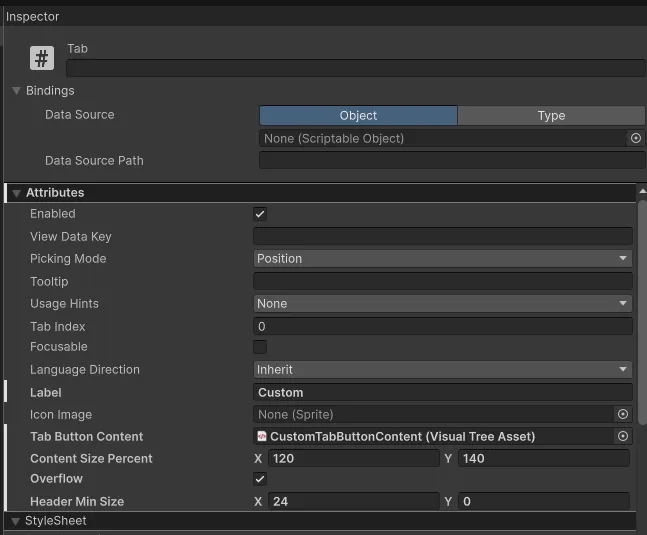
Task: Click the Label text field
Action: pos(442,393)
